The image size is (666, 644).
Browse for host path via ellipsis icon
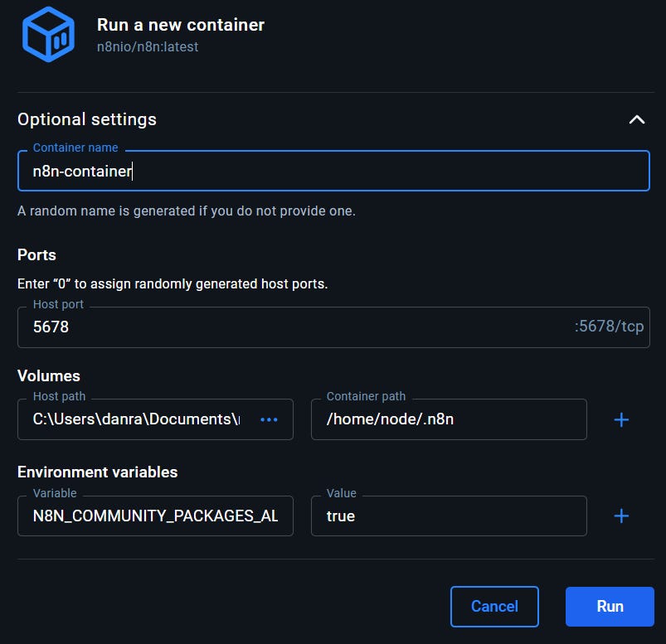click(x=269, y=419)
